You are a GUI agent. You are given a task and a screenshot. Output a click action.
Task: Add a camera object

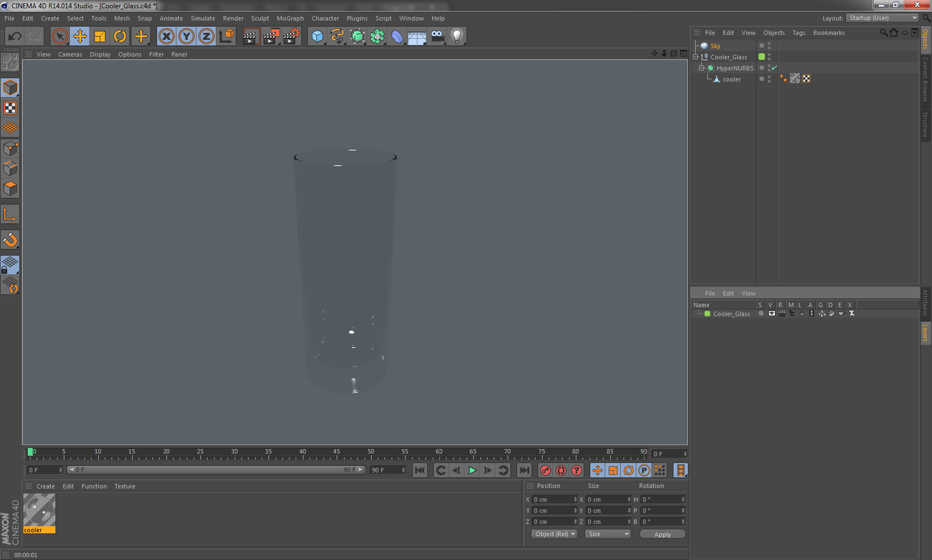[x=437, y=37]
